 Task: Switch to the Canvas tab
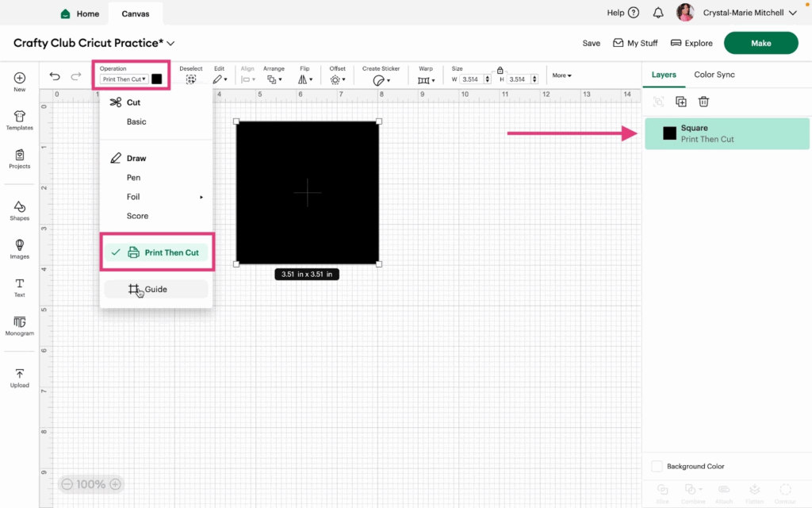coord(135,13)
